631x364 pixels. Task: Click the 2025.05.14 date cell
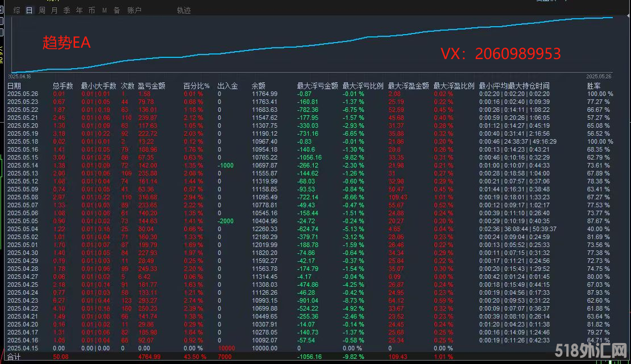tap(23, 165)
